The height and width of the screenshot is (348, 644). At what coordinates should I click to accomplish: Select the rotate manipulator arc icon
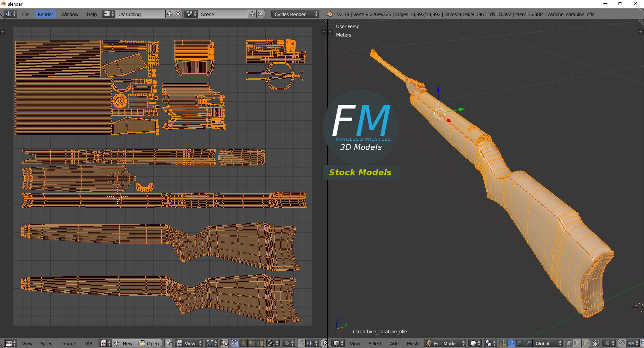pos(520,343)
